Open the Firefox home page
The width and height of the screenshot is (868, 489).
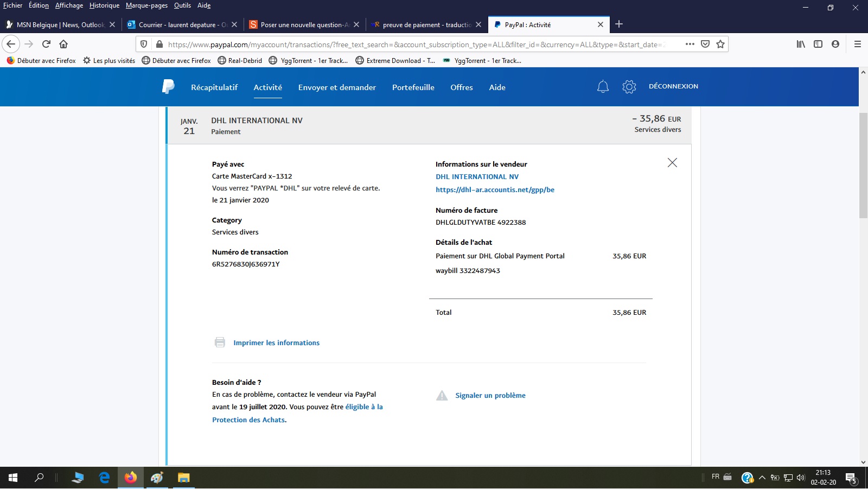pos(63,44)
